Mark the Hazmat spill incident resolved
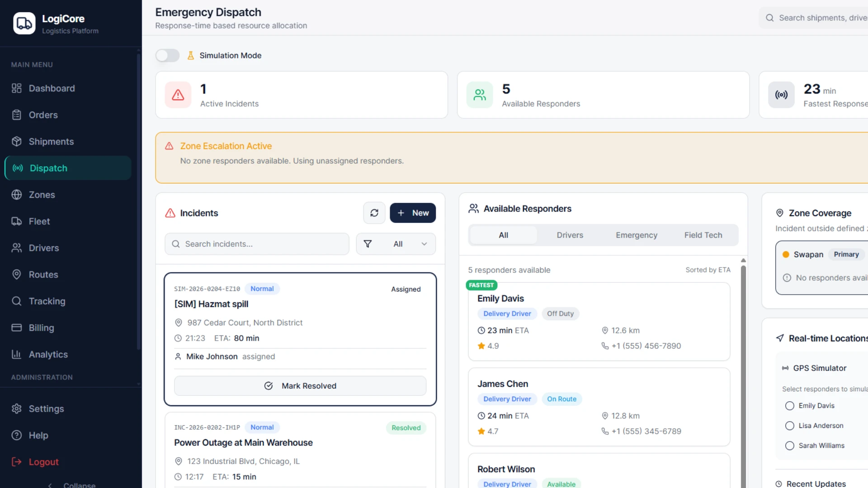Viewport: 868px width, 488px height. 300,386
